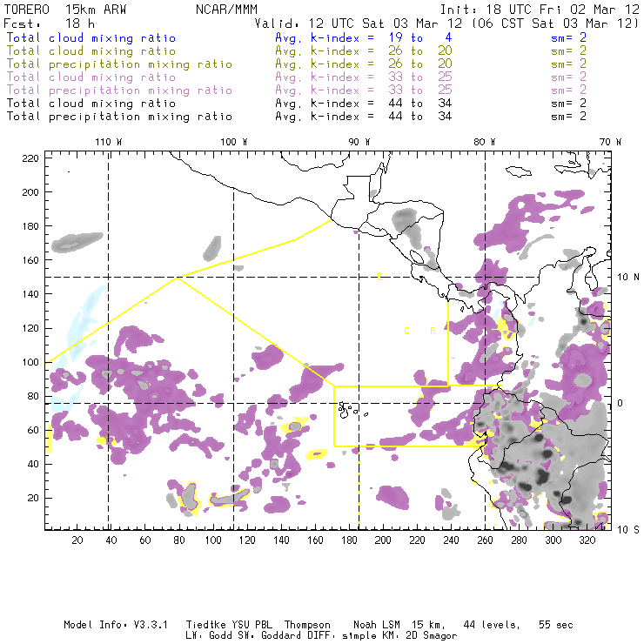Click the "260" tick on the horizontal axis
This screenshot has width=644, height=644.
[485, 540]
